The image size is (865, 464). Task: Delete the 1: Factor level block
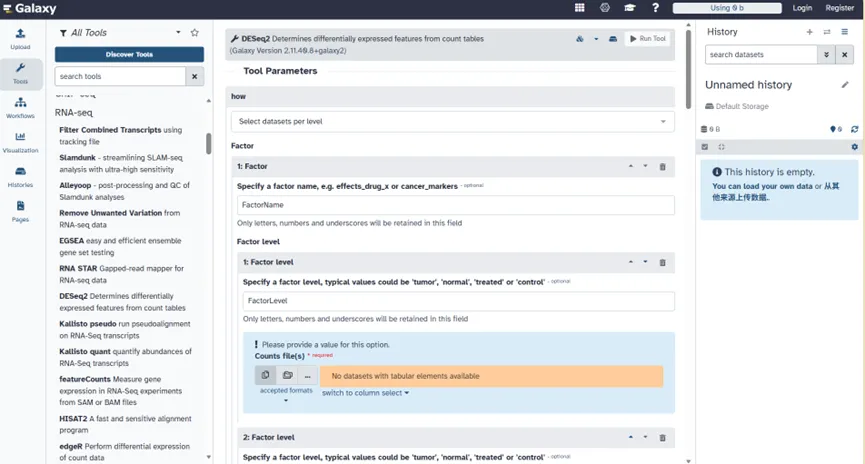coord(663,263)
